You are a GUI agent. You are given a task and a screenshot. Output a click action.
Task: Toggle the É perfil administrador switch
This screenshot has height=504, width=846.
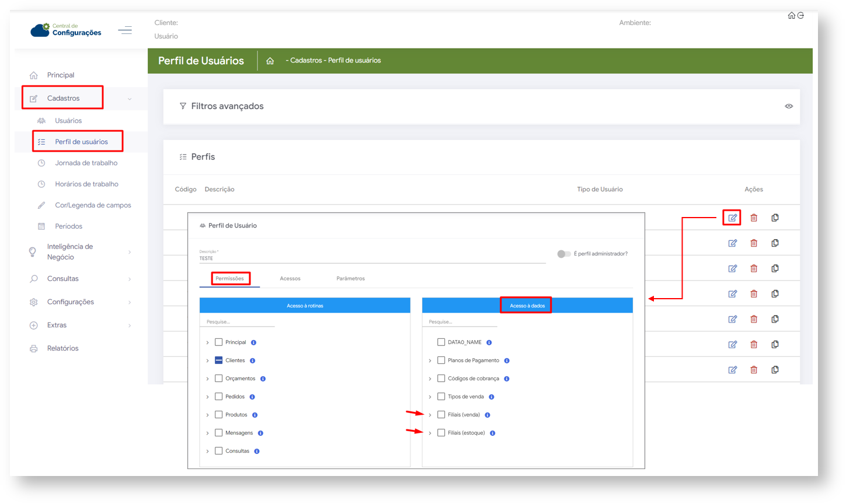click(563, 254)
